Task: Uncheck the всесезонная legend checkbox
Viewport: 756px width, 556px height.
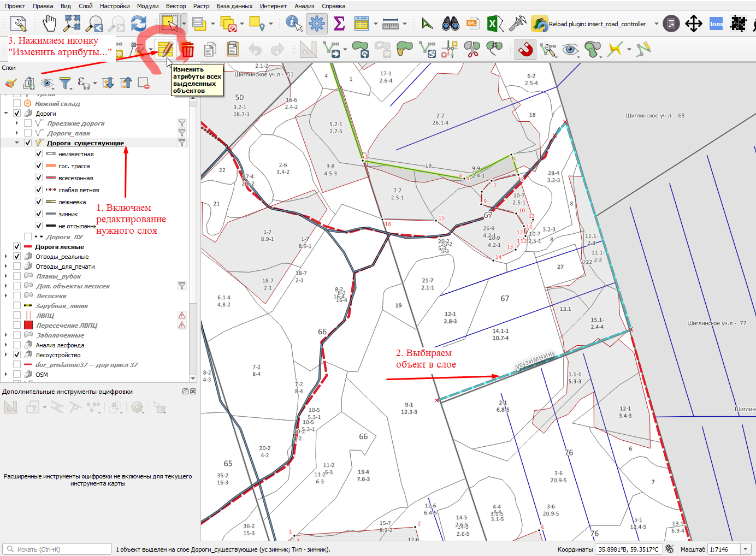Action: [x=39, y=178]
